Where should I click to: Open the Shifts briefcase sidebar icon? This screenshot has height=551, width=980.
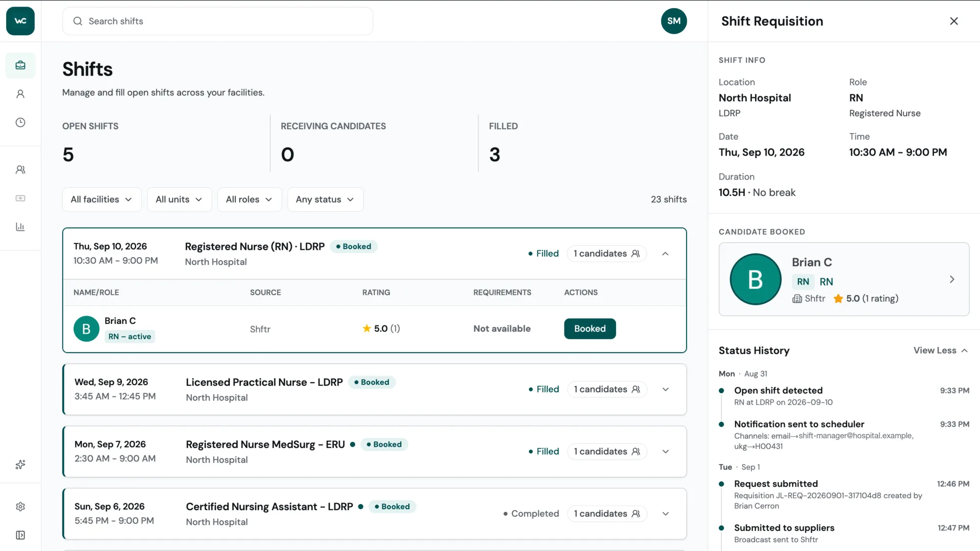coord(20,65)
